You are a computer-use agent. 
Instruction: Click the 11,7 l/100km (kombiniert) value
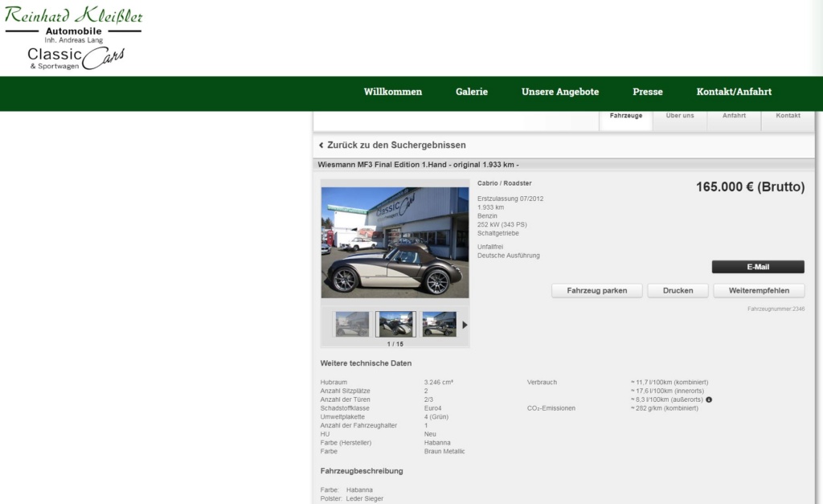point(669,382)
